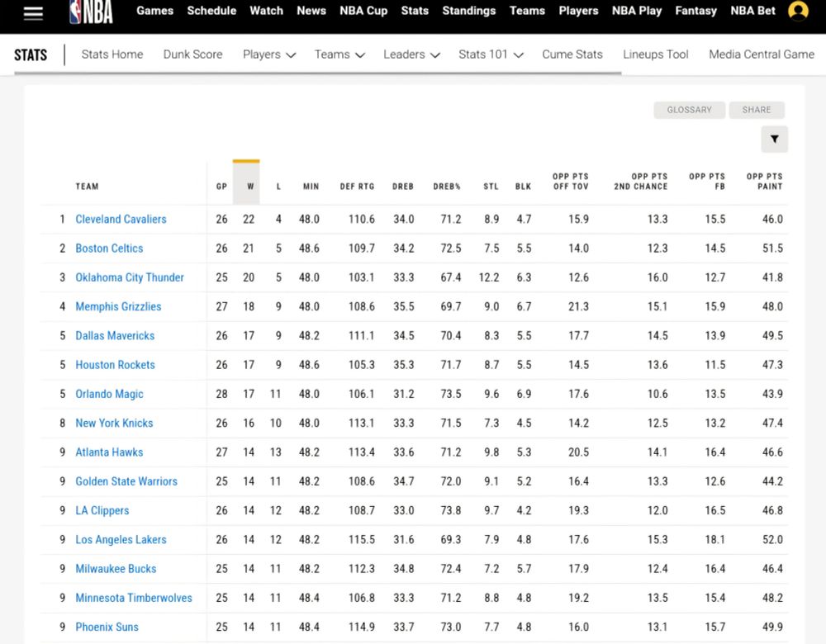Open the user profile avatar icon
This screenshot has height=644, width=826.
click(798, 11)
